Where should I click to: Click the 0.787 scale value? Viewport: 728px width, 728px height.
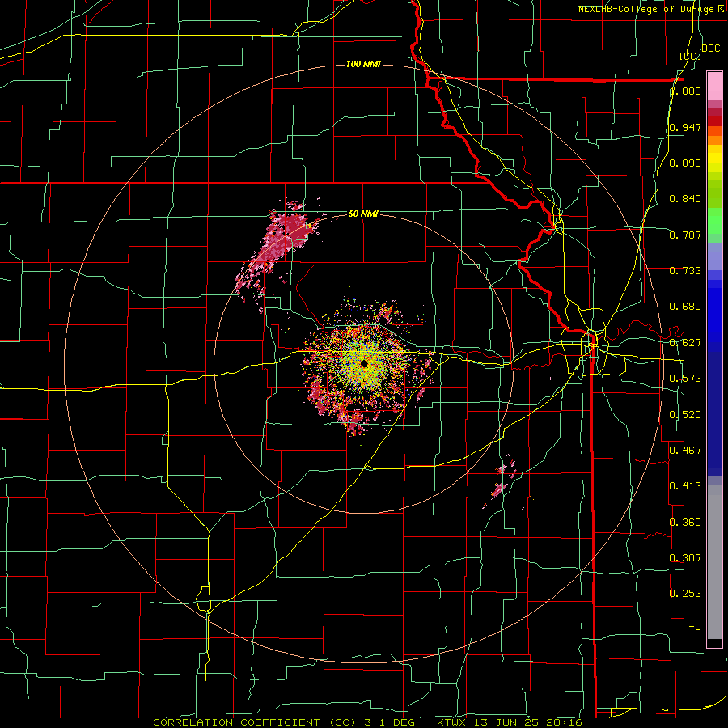pos(685,235)
